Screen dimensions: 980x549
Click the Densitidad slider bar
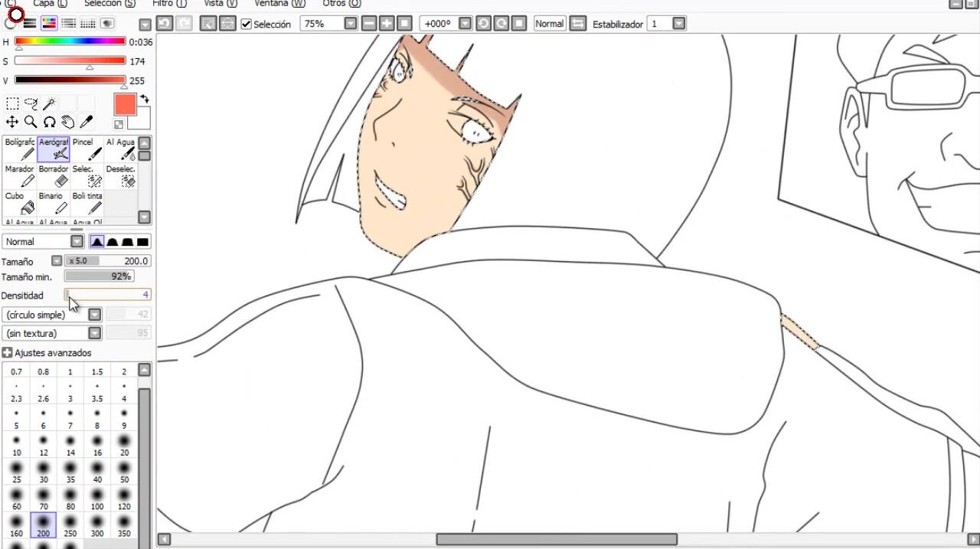point(108,295)
